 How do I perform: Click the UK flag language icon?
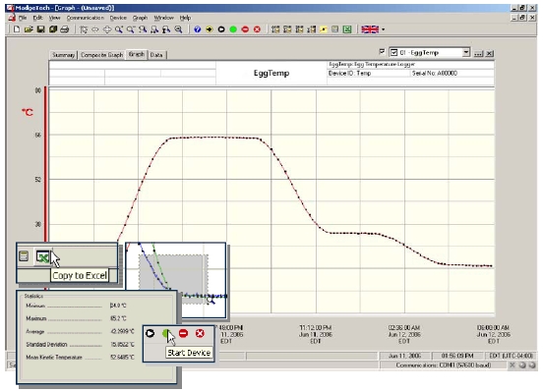click(370, 29)
